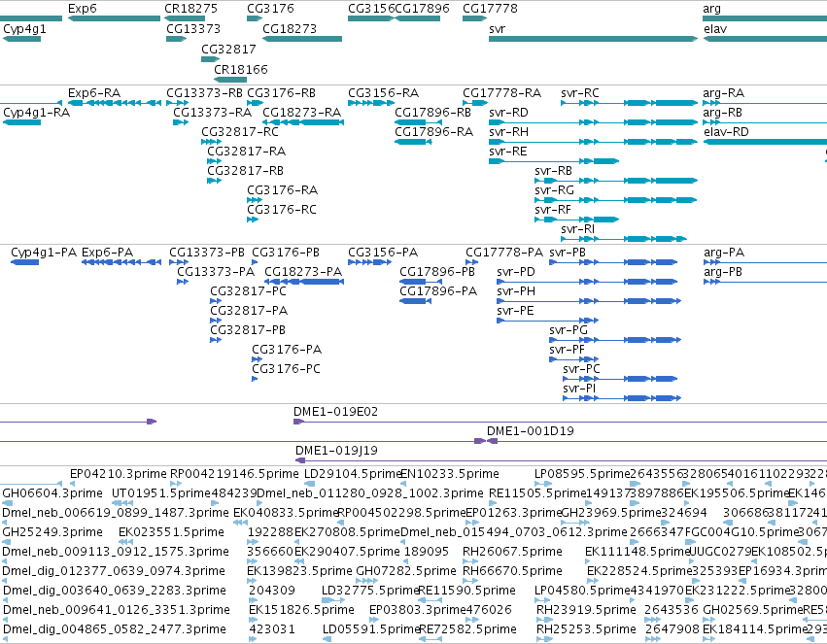Select the CG18273-RA transcript glyph
The height and width of the screenshot is (644, 827).
pyautogui.click(x=303, y=122)
